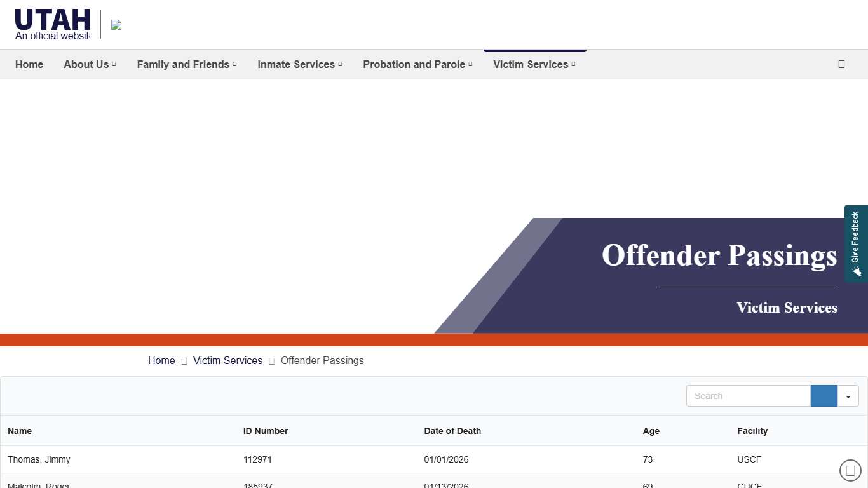Open the search icon in the navigation bar
868x488 pixels.
[841, 64]
